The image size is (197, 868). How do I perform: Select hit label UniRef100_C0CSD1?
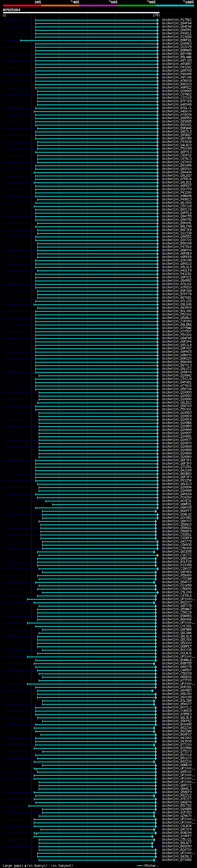176,626
